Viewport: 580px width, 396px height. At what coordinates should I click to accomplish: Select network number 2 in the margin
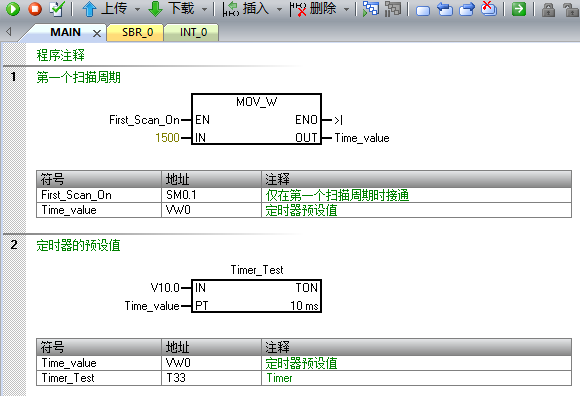point(14,244)
